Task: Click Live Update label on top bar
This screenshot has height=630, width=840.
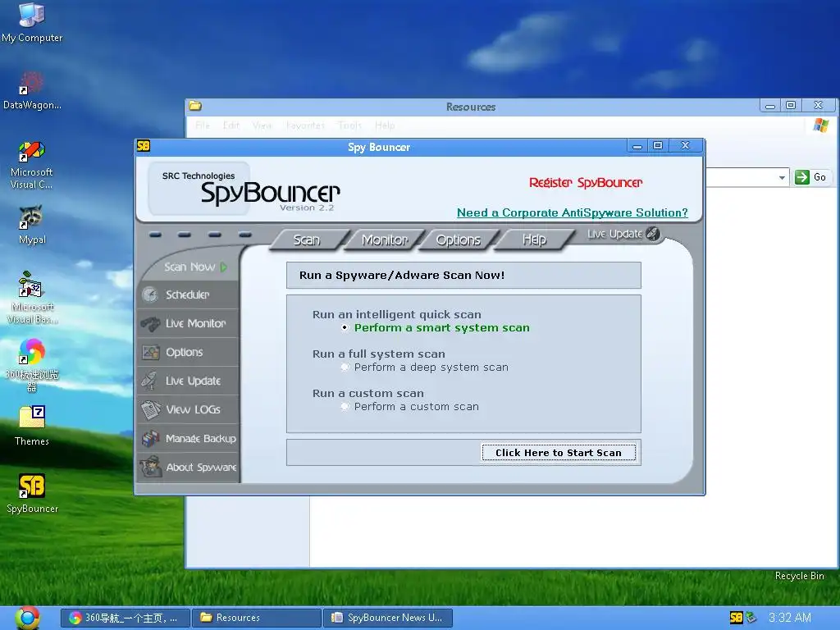Action: tap(614, 234)
